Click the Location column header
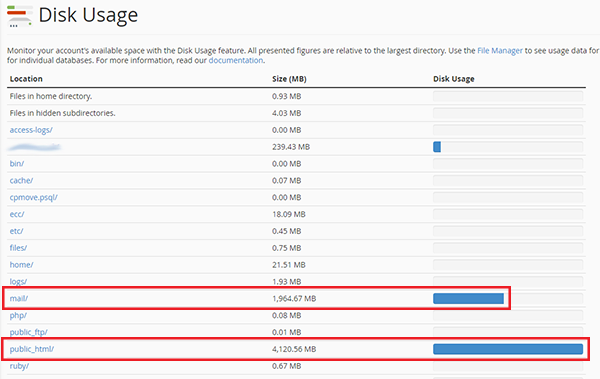Viewport: 600px width, 379px height. point(26,79)
